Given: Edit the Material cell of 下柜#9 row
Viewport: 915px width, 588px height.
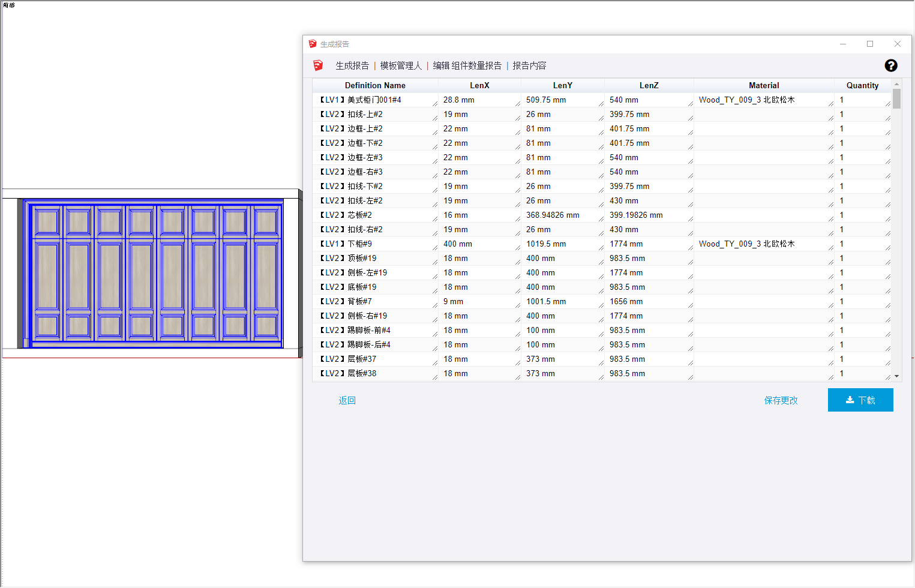Looking at the screenshot, I should pos(762,244).
